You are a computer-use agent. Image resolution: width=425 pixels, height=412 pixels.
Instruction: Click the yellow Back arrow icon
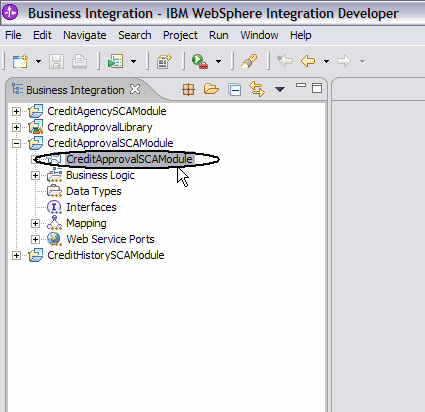[x=308, y=61]
